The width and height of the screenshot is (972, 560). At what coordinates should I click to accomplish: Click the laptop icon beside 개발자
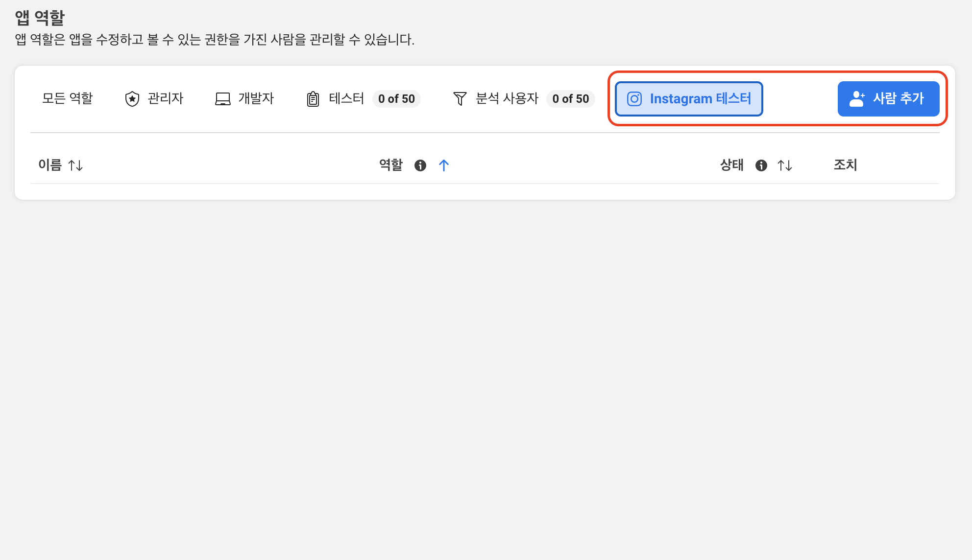point(223,99)
